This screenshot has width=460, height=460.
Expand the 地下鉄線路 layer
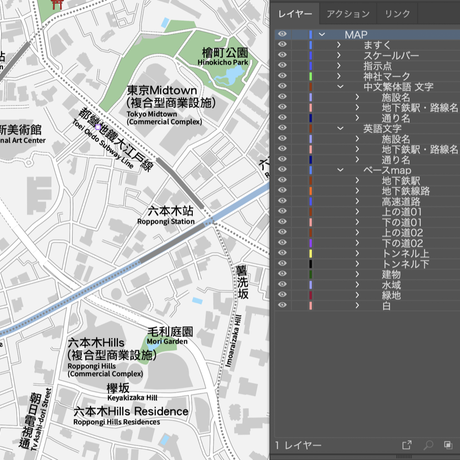pos(357,191)
